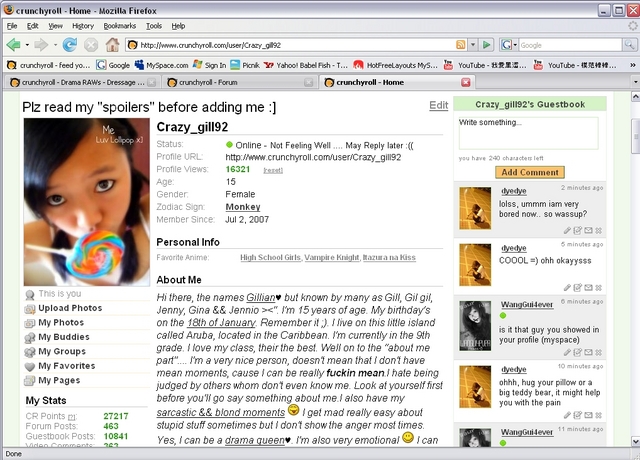
Task: Click the Stop loading icon
Action: 91,44
